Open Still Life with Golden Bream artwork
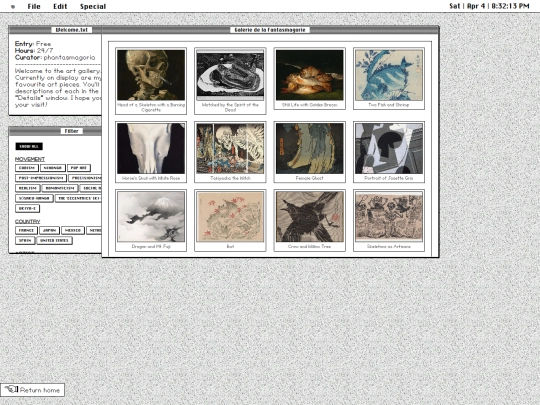The height and width of the screenshot is (405, 540). (x=310, y=79)
